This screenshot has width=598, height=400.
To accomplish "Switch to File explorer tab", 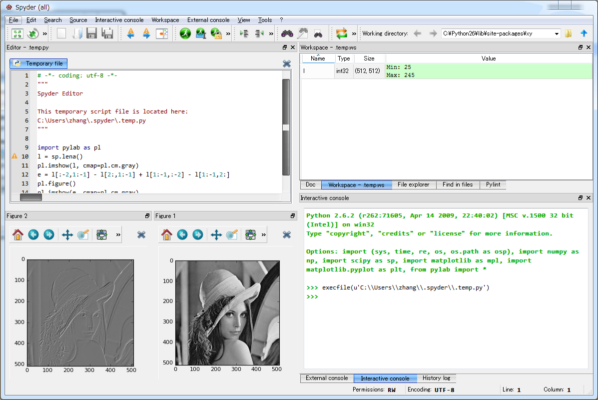I will click(x=413, y=185).
